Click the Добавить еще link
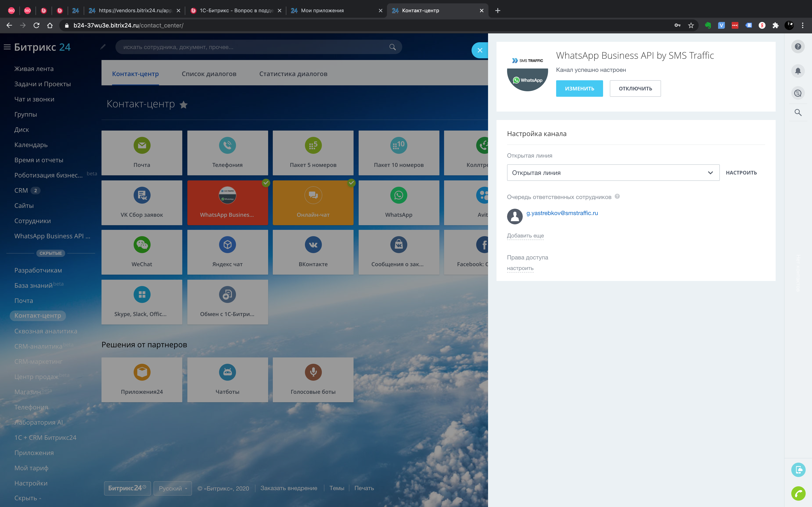Viewport: 812px width, 507px height. 525,235
